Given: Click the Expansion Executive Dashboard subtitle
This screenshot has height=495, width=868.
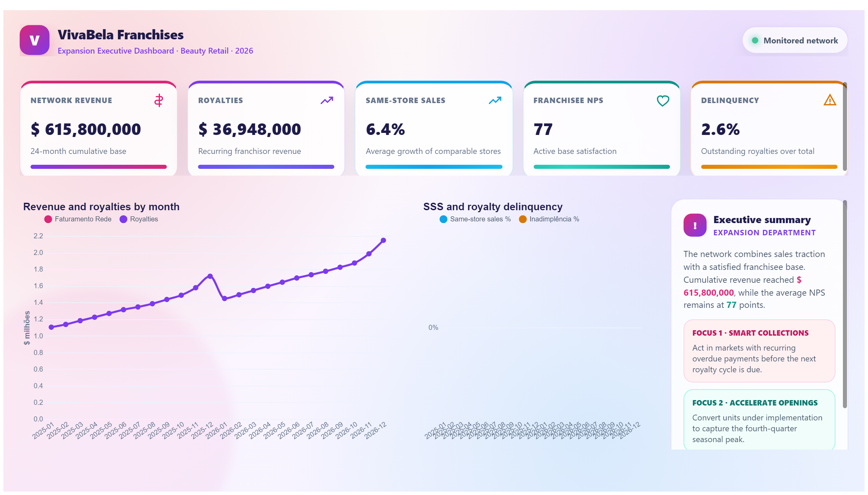Looking at the screenshot, I should click(x=155, y=51).
